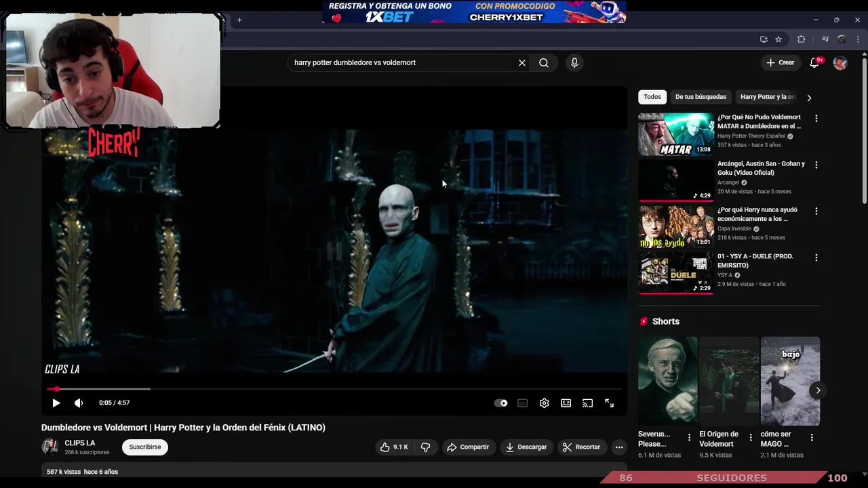
Task: Click the video title text
Action: [x=183, y=428]
